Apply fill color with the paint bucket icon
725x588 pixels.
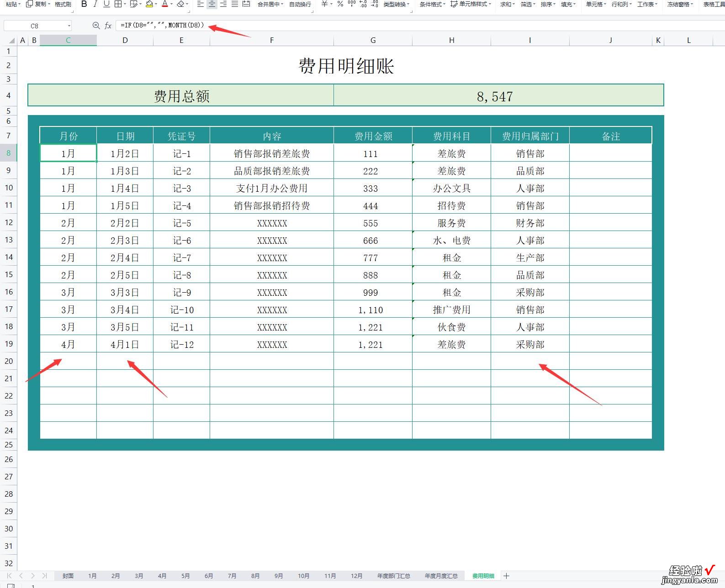click(x=149, y=4)
